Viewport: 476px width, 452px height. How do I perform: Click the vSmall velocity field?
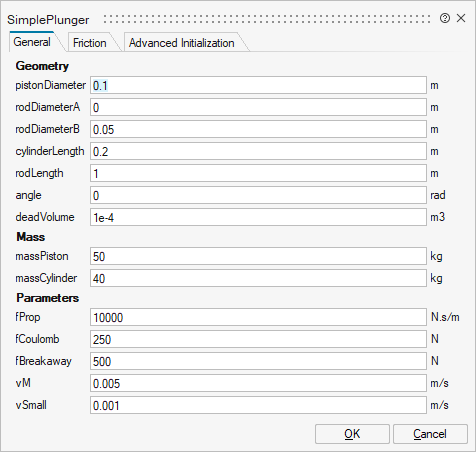(258, 405)
